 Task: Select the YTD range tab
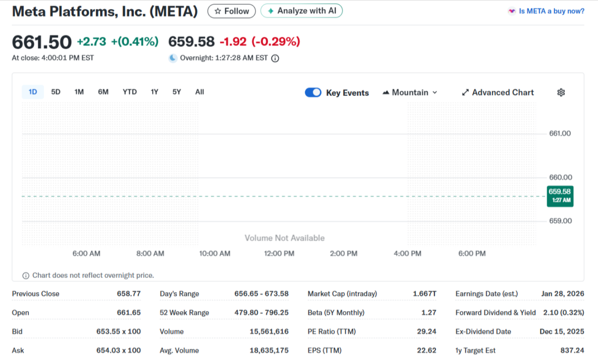[x=130, y=92]
